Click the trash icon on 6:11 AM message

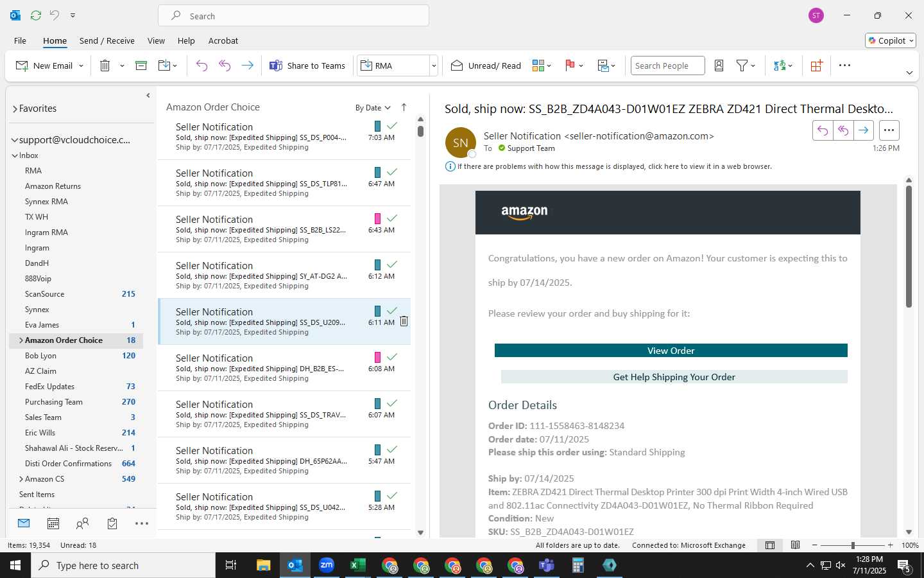pyautogui.click(x=404, y=321)
